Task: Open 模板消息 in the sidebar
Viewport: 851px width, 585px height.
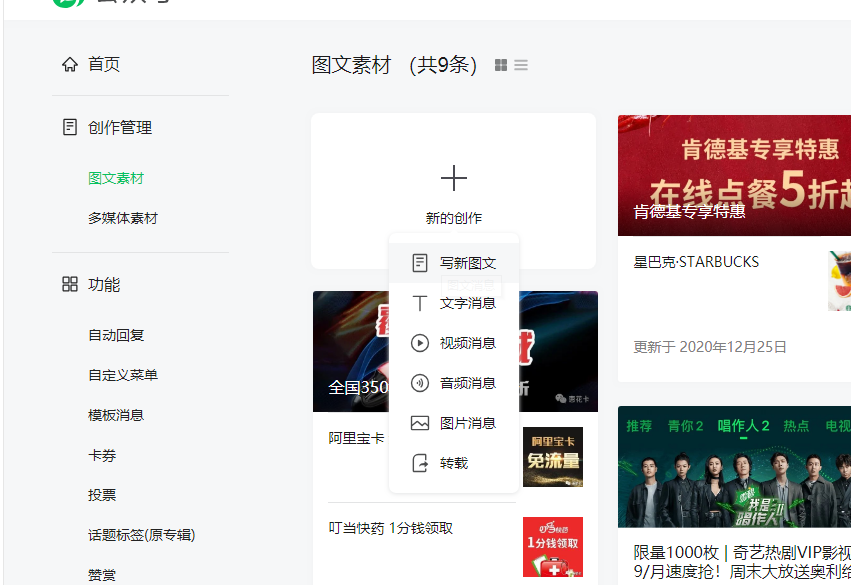Action: click(116, 416)
